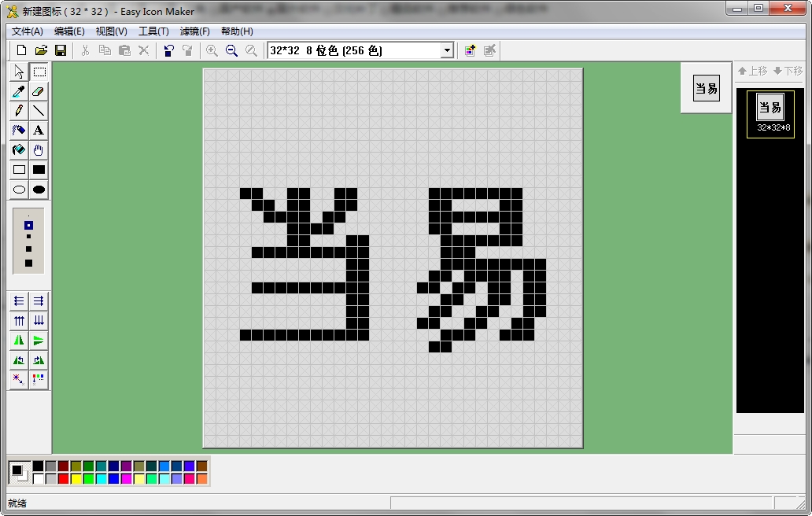Click the 上移 button

coord(752,71)
